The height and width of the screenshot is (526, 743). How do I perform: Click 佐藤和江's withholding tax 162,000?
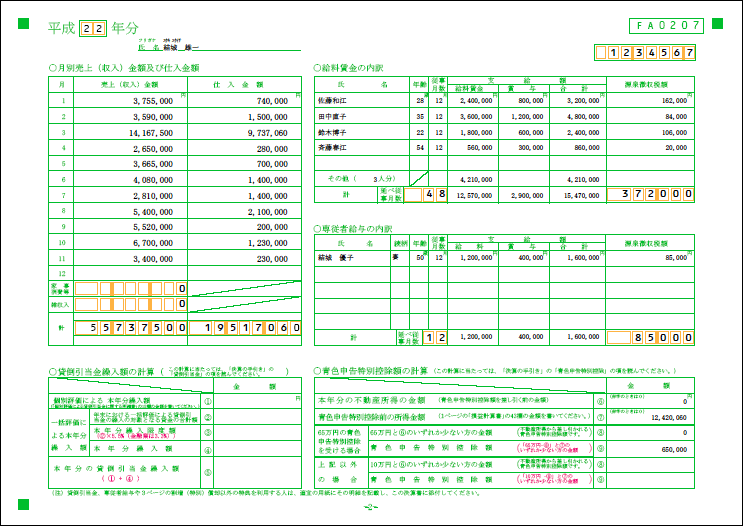coord(674,100)
